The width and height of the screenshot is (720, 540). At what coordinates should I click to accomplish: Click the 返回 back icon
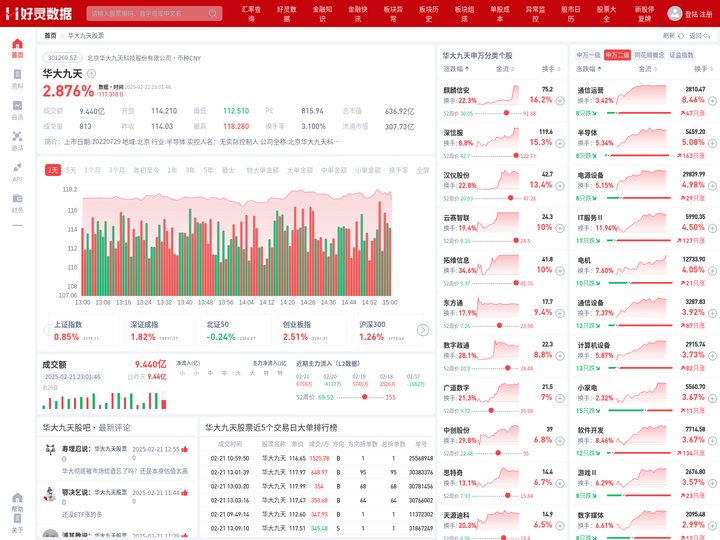tap(707, 36)
